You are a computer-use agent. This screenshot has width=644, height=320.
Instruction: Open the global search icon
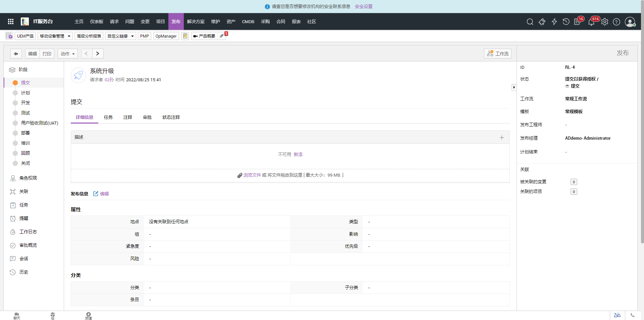(x=530, y=22)
